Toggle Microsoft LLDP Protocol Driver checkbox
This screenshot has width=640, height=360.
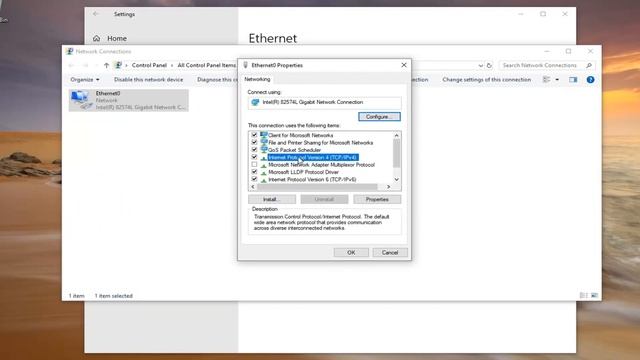click(254, 172)
